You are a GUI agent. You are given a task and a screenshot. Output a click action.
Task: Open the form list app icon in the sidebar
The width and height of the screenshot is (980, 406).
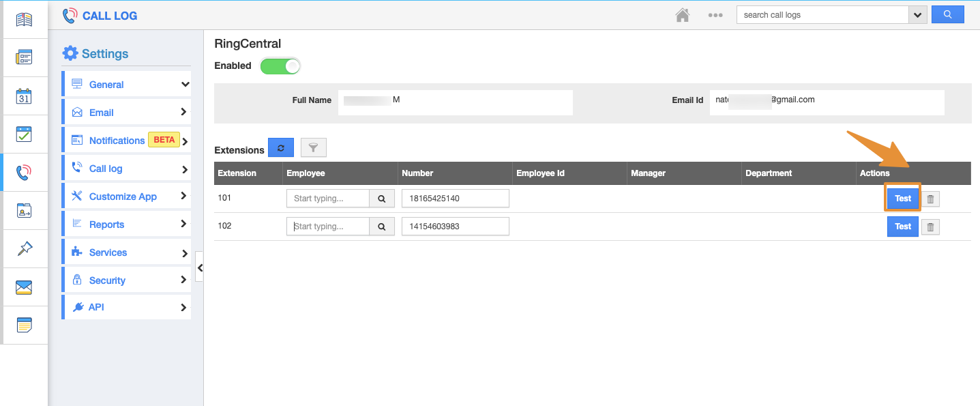coord(24,57)
